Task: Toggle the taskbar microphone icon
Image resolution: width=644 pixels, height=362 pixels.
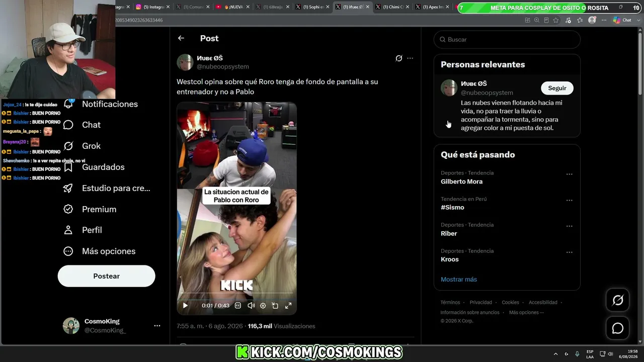Action: pos(577,354)
